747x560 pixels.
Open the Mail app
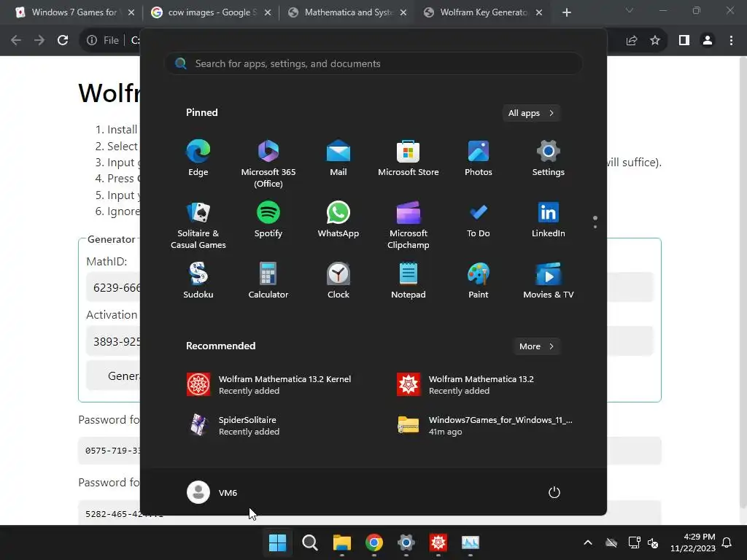(338, 158)
